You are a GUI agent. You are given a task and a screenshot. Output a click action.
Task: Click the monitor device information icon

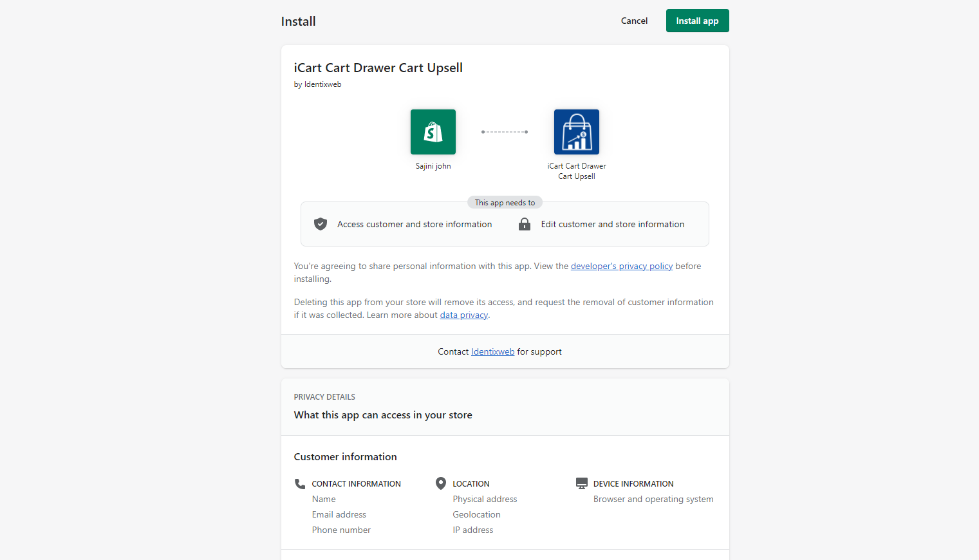point(582,483)
